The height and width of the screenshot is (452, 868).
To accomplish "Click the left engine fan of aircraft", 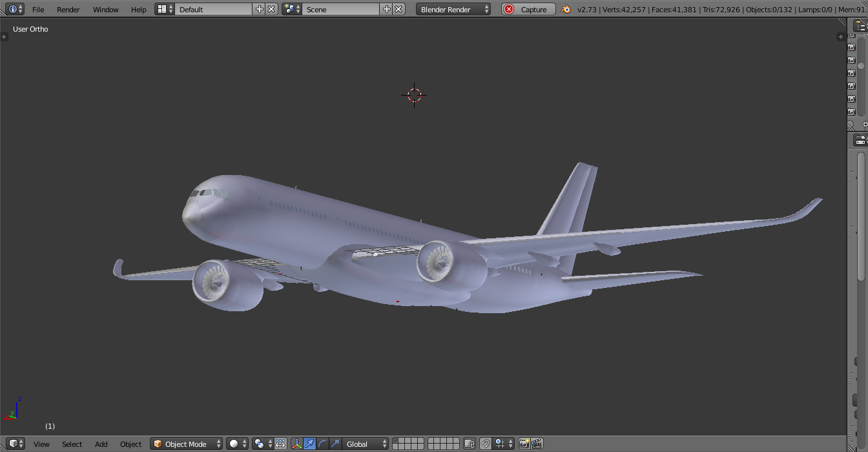I will tap(213, 282).
